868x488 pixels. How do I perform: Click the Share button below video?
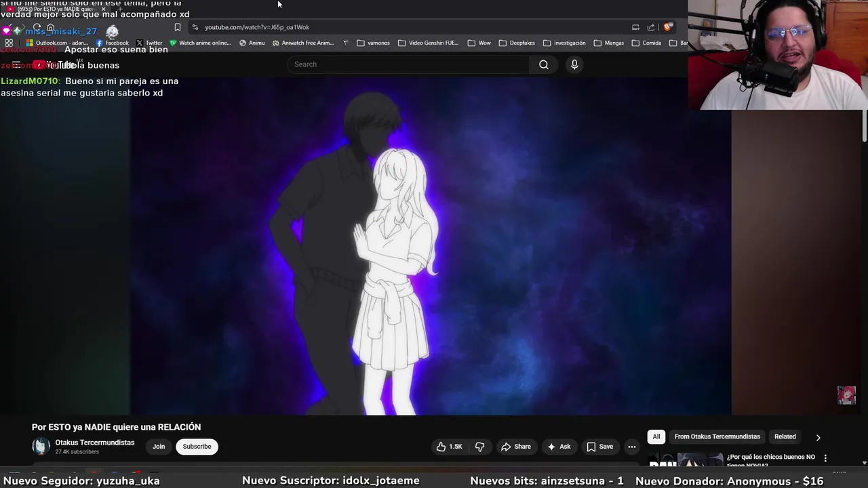[515, 447]
